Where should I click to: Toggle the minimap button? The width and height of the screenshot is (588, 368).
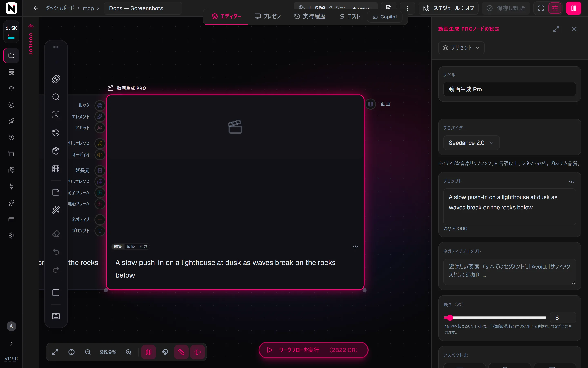click(x=149, y=352)
